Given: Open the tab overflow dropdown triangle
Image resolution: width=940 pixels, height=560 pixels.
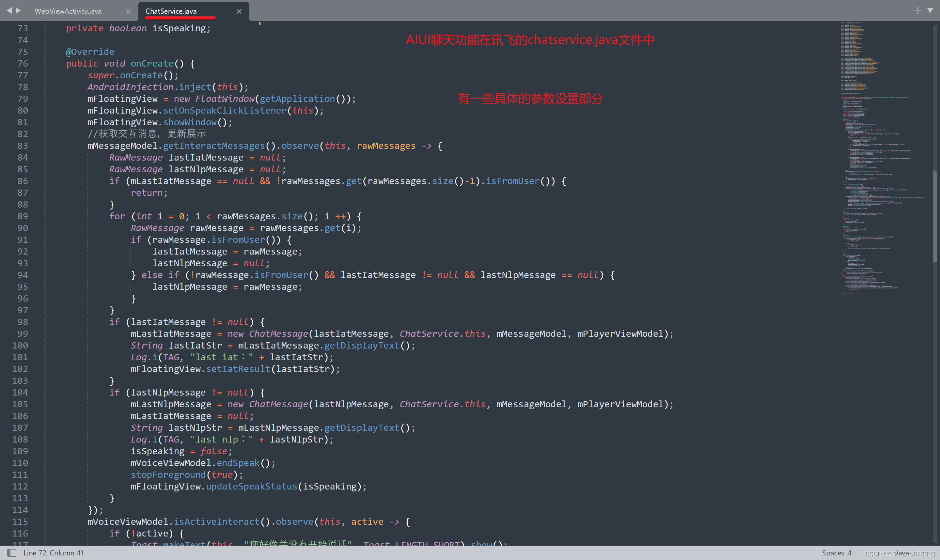Looking at the screenshot, I should (931, 10).
